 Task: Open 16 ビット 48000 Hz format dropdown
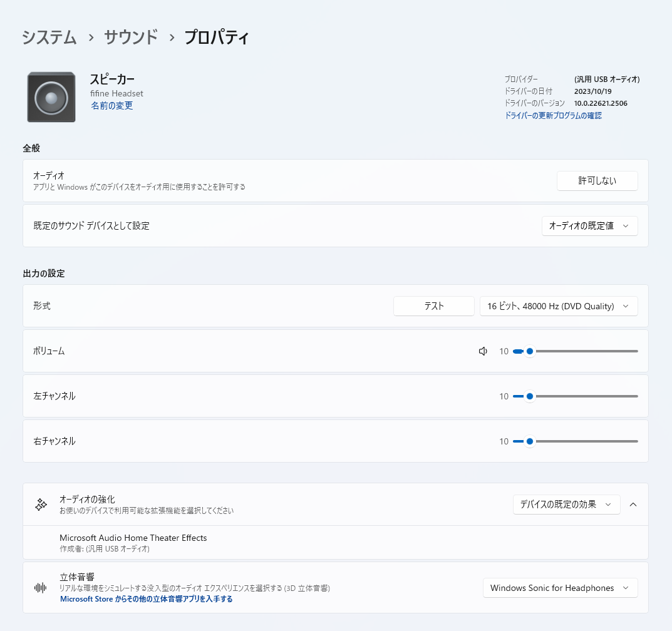point(559,306)
